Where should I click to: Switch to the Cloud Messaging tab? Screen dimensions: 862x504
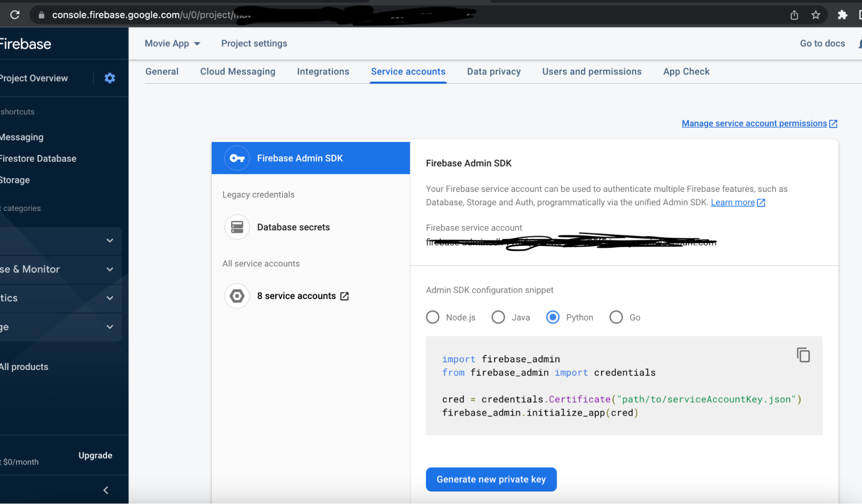coord(238,72)
